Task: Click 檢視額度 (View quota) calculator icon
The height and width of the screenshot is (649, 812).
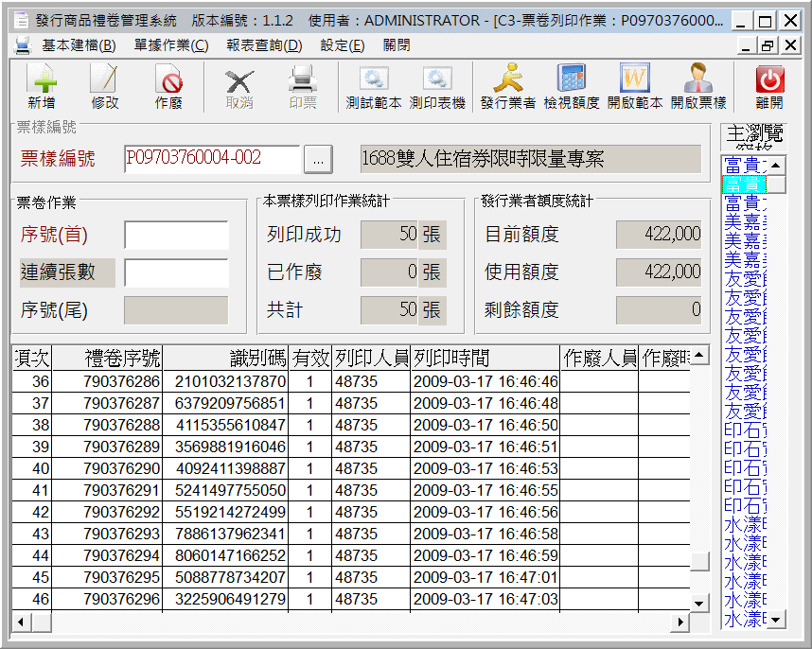Action: point(572,86)
